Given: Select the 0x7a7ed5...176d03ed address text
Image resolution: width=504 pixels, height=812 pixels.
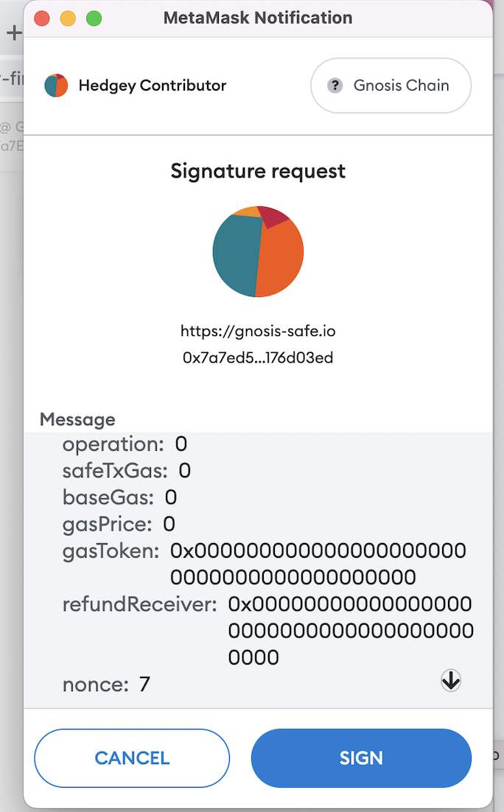Looking at the screenshot, I should click(x=258, y=358).
